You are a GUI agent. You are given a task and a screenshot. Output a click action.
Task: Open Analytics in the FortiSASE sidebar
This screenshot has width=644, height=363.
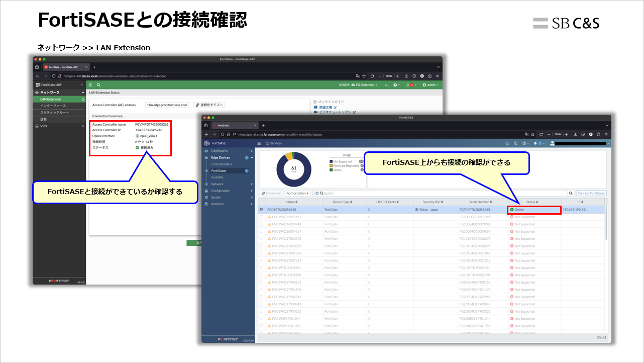coord(218,204)
